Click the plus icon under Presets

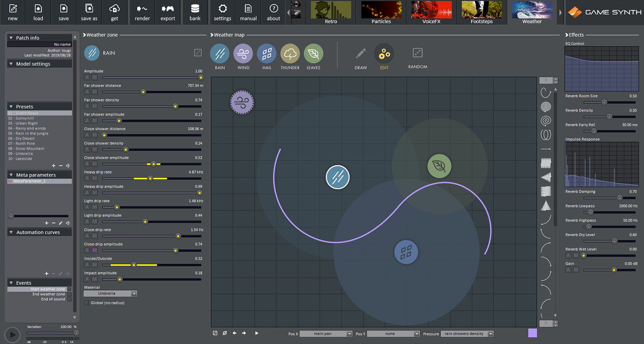53,165
